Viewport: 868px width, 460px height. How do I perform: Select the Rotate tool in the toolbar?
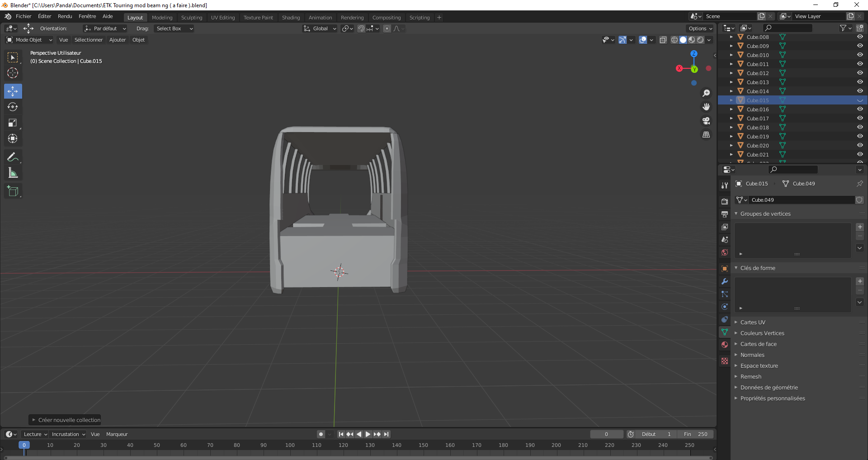(13, 107)
